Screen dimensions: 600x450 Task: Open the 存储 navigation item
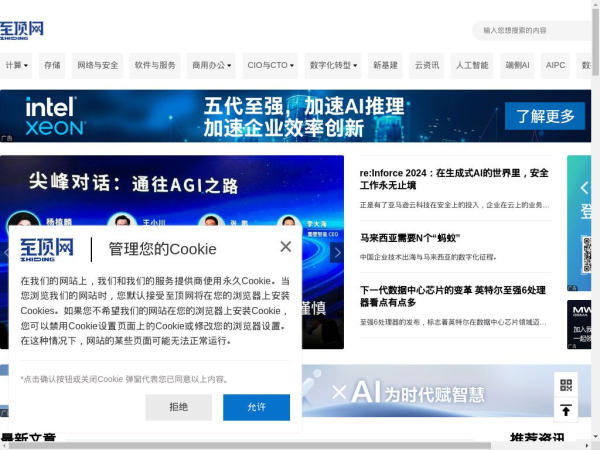(x=52, y=65)
